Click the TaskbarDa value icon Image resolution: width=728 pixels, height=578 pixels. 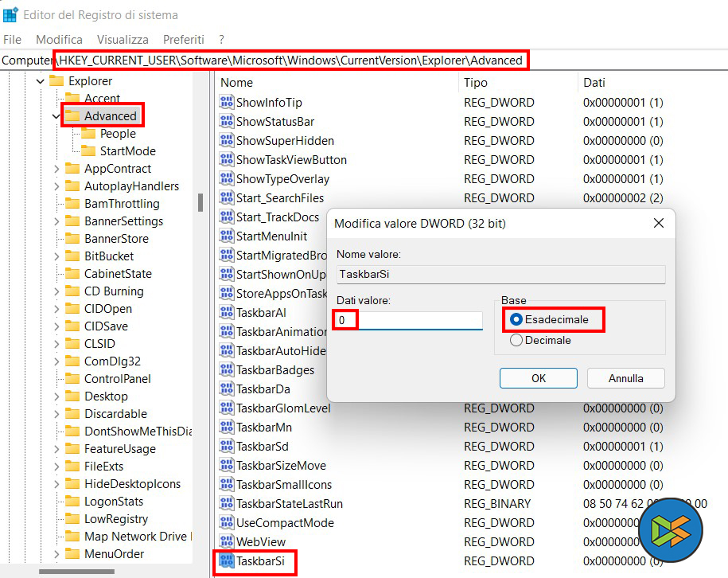(x=227, y=389)
